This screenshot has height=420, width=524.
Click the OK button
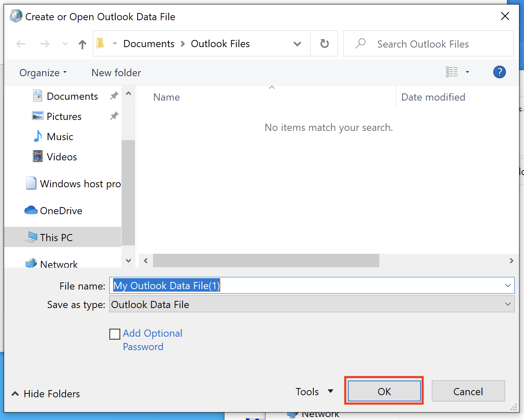click(384, 392)
